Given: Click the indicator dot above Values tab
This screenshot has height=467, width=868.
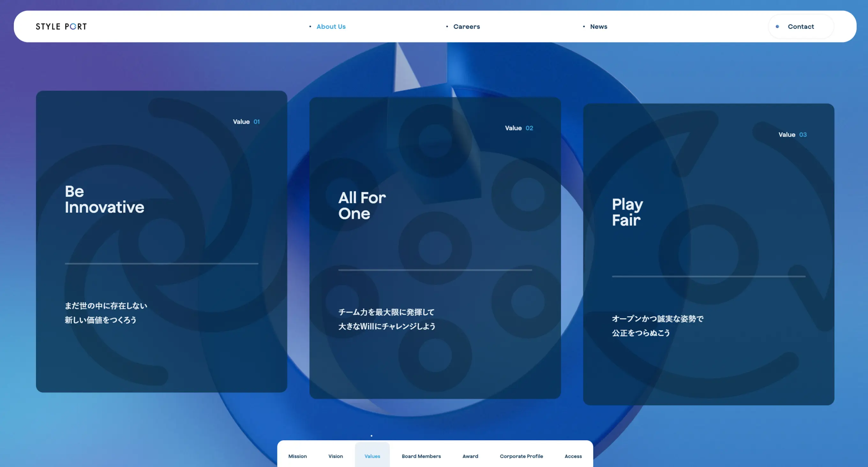Looking at the screenshot, I should tap(371, 436).
